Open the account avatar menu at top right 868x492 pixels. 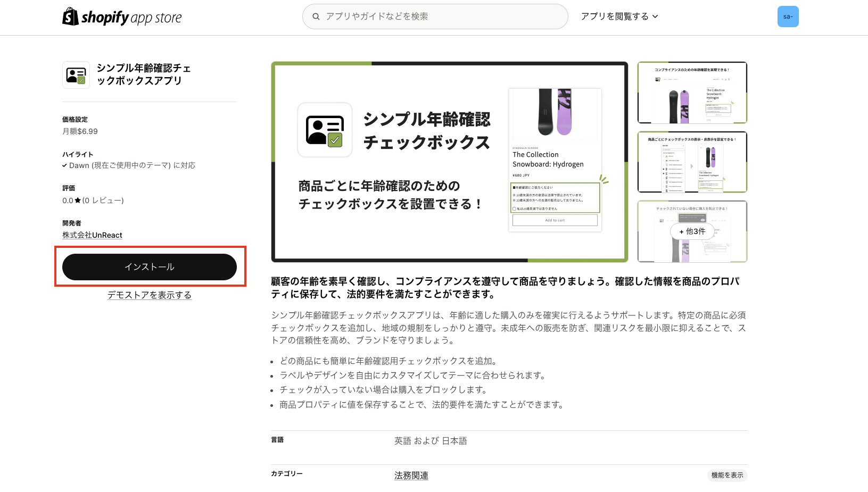pos(788,16)
